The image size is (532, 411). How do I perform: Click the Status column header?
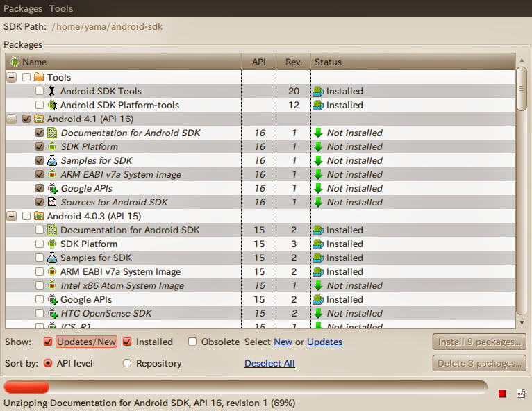click(x=413, y=62)
